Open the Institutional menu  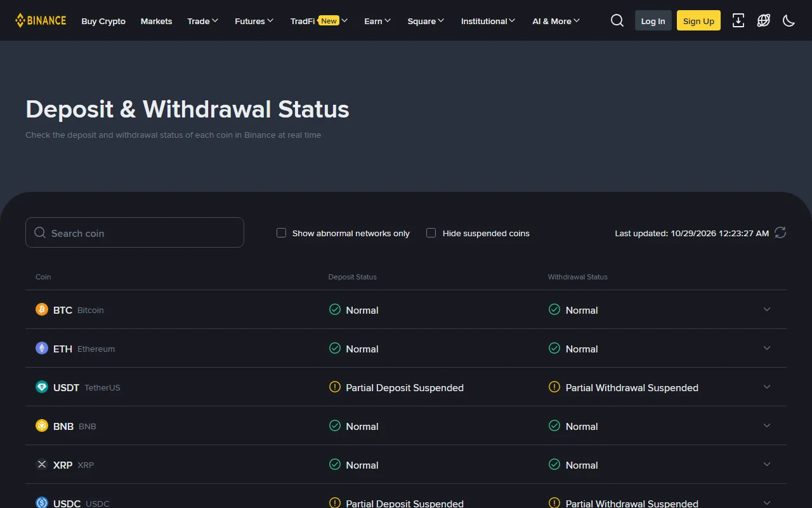[488, 21]
